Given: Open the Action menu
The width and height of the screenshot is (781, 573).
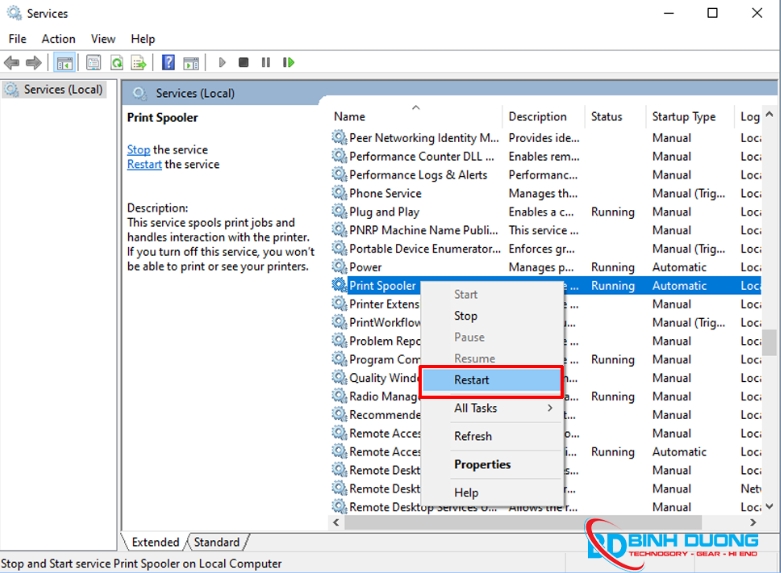Looking at the screenshot, I should [58, 39].
